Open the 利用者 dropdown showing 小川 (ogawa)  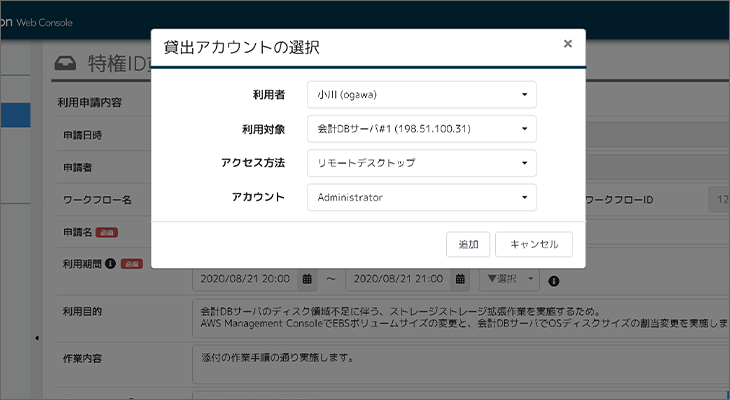[x=422, y=95]
